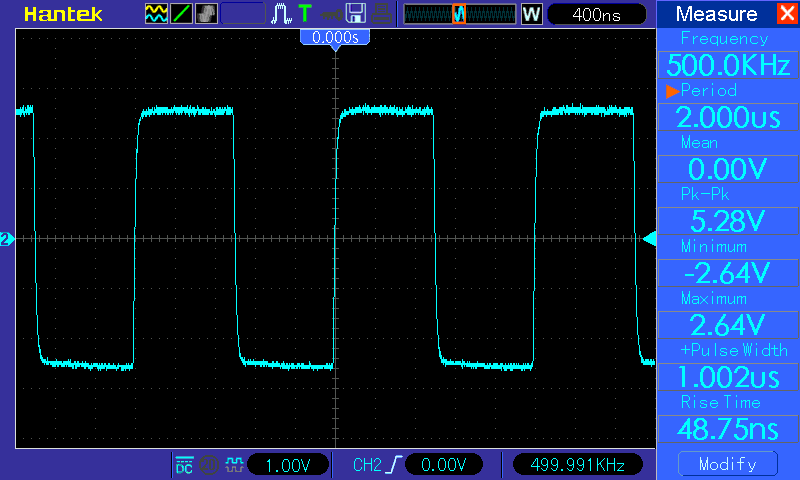Click the orange box in waveform overview
This screenshot has height=480, width=800.
coord(459,14)
